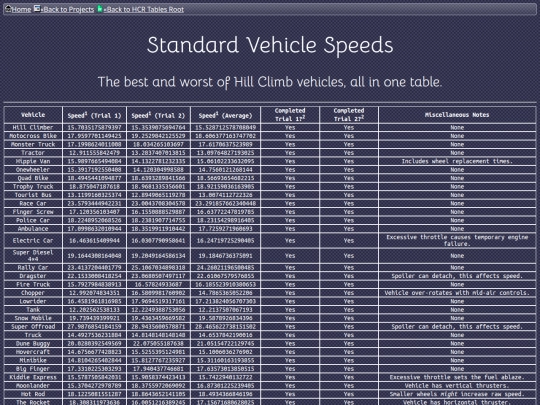Select the Race Car vehicle cell

[33, 203]
